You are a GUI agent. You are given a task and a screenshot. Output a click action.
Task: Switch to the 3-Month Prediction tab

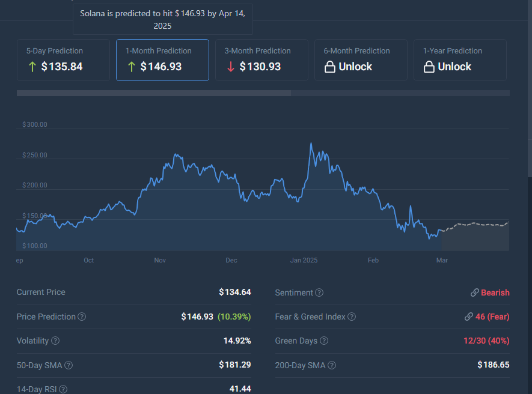click(261, 60)
